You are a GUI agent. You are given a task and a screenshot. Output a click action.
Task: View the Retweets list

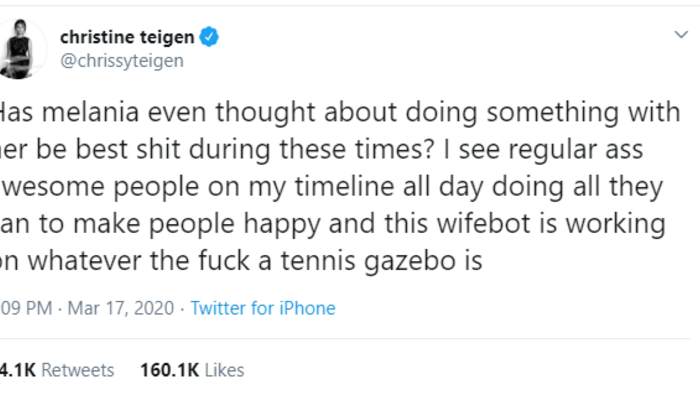pyautogui.click(x=79, y=370)
